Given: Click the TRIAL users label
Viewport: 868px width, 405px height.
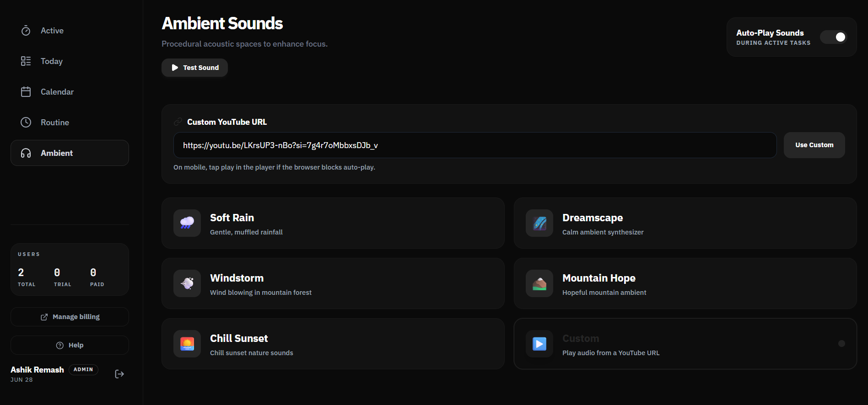Looking at the screenshot, I should tap(63, 284).
